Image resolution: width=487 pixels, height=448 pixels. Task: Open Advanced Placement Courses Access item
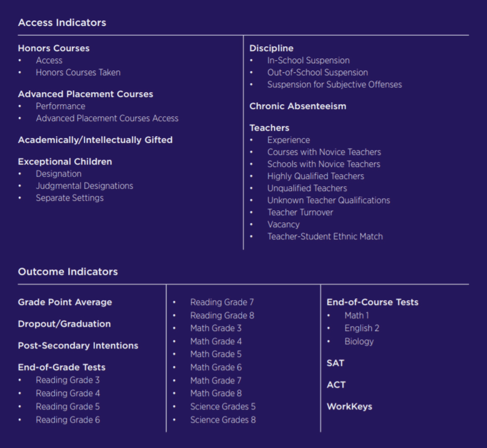107,118
